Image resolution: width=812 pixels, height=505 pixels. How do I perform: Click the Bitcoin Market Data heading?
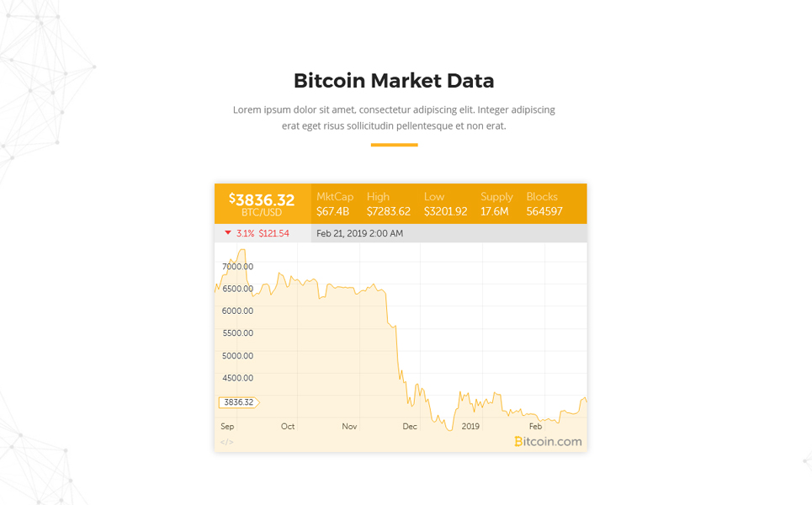(394, 81)
